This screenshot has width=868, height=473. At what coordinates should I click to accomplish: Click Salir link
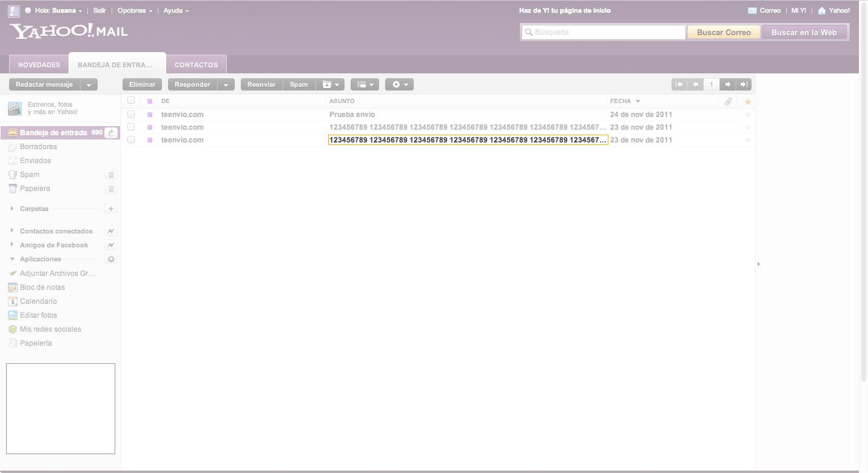point(99,11)
